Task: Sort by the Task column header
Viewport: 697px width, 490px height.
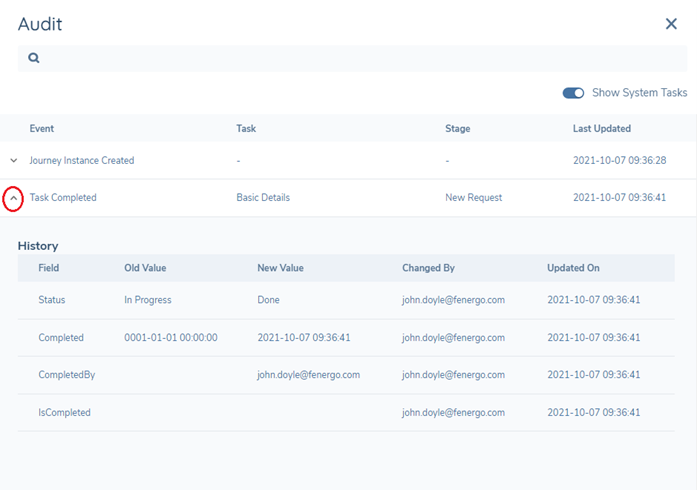Action: tap(246, 129)
